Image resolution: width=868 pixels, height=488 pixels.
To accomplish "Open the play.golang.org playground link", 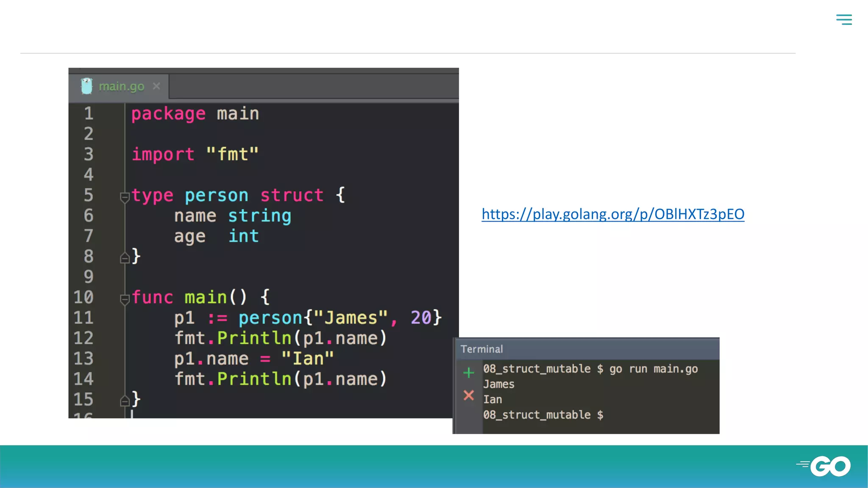I will 613,214.
